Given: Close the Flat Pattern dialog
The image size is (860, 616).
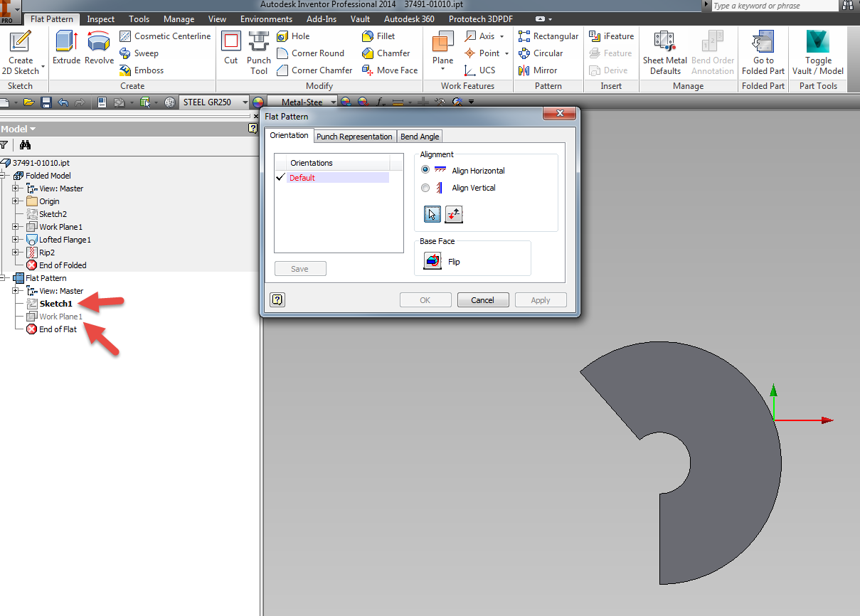Looking at the screenshot, I should [x=559, y=114].
